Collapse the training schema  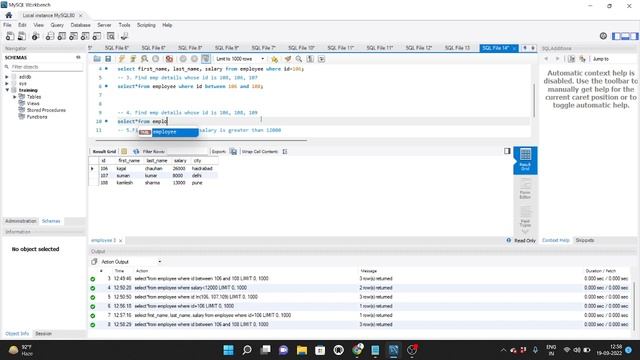click(x=7, y=90)
